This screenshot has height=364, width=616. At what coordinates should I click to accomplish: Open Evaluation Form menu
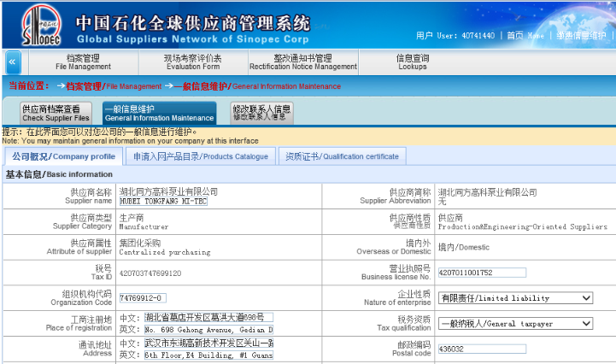pos(192,62)
